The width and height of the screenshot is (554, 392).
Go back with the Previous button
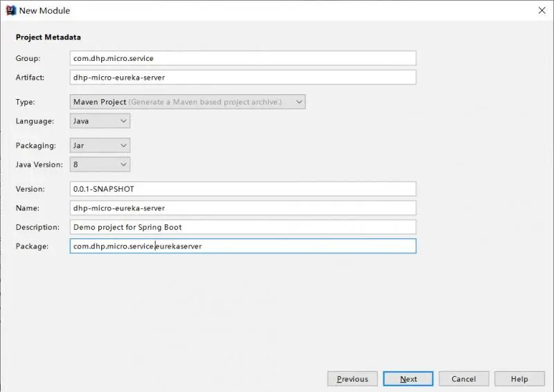point(352,379)
